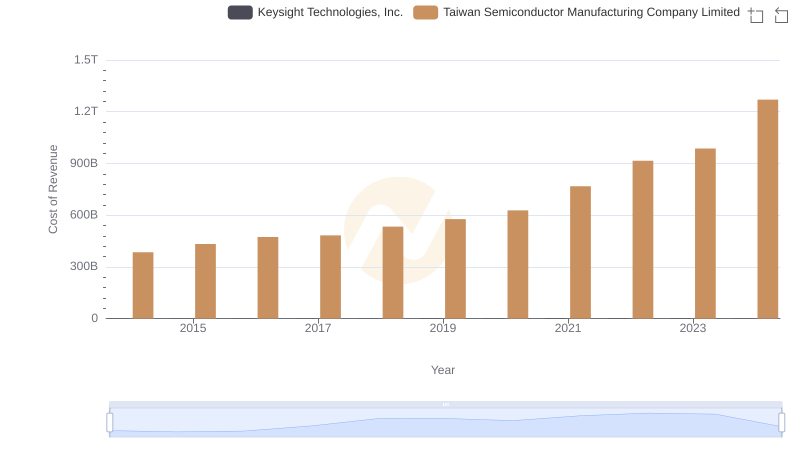Click the 2018 Taiwan Semiconductor bar

click(x=393, y=272)
